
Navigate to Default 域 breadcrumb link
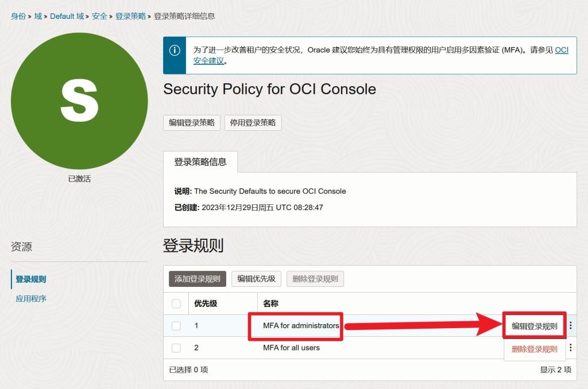67,16
